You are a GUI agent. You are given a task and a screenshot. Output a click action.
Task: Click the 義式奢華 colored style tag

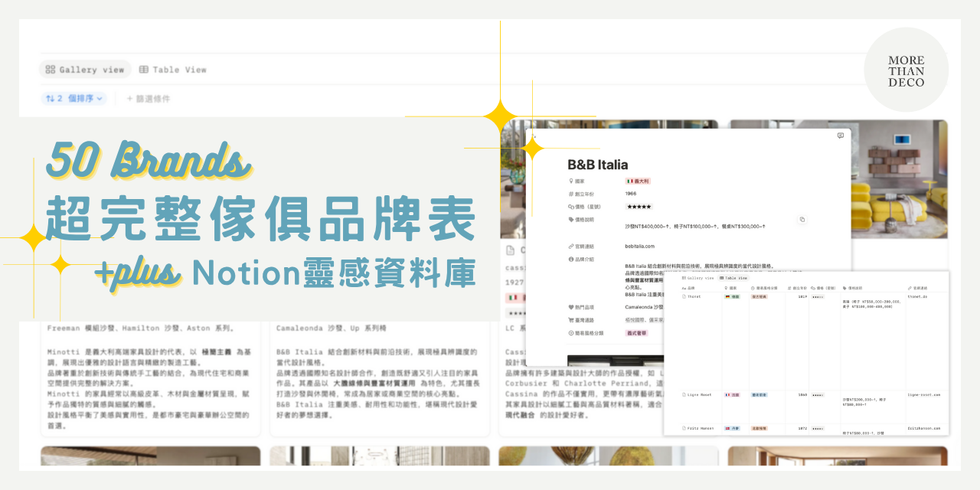point(635,333)
